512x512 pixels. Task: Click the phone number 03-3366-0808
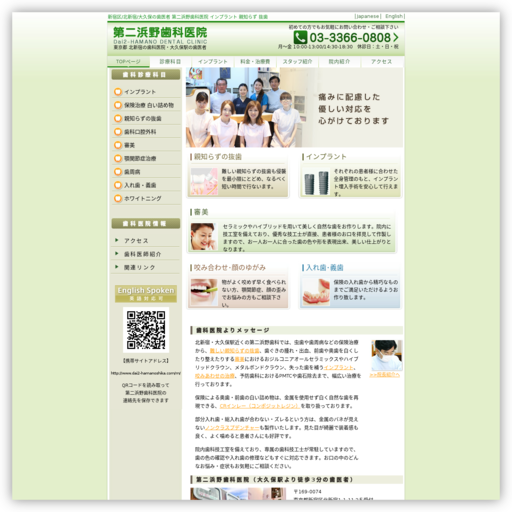coord(350,38)
